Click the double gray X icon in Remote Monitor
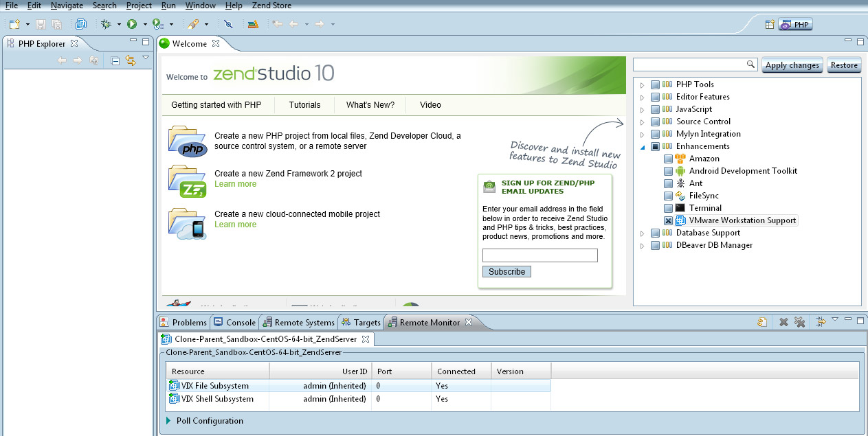This screenshot has height=436, width=868. point(799,322)
